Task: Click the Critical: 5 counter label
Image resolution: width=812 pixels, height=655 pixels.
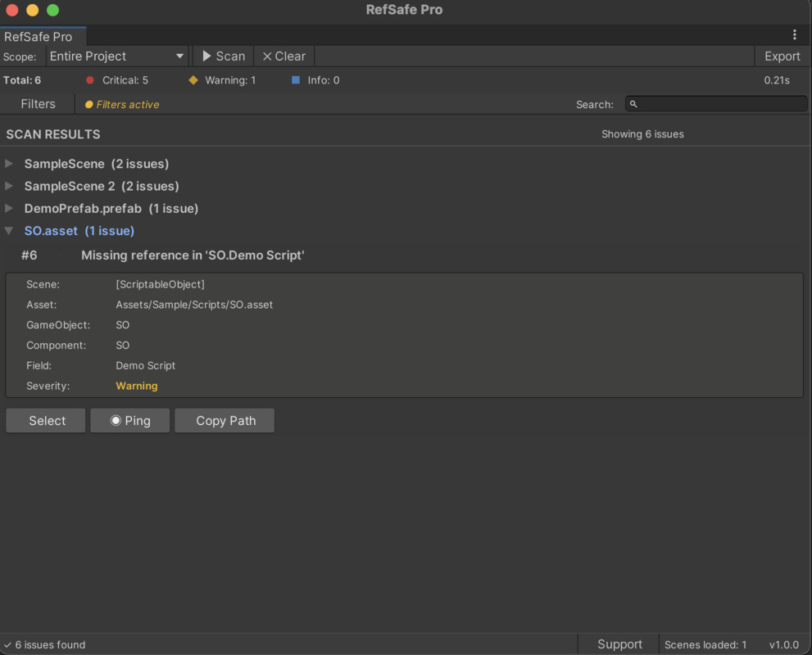Action: pyautogui.click(x=125, y=80)
